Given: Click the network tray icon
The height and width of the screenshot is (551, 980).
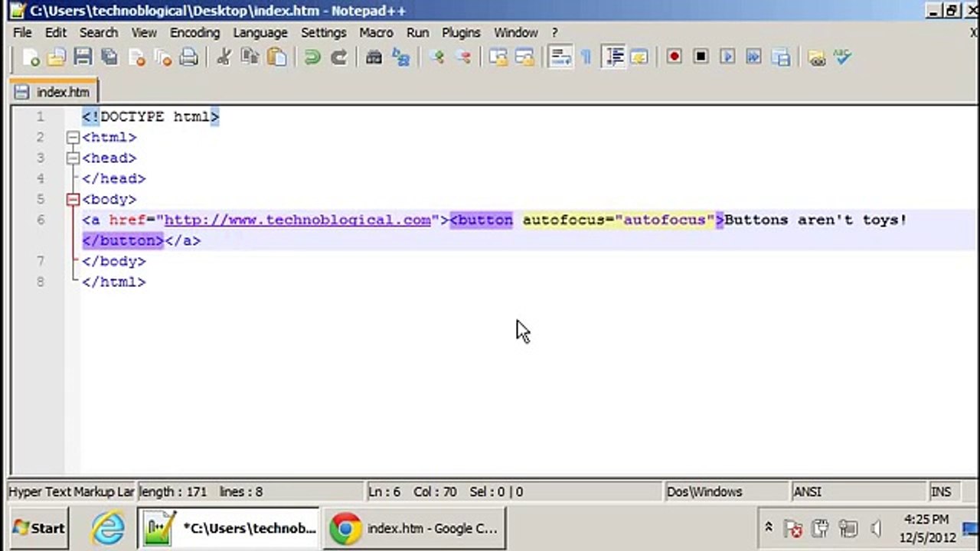Looking at the screenshot, I should click(848, 528).
